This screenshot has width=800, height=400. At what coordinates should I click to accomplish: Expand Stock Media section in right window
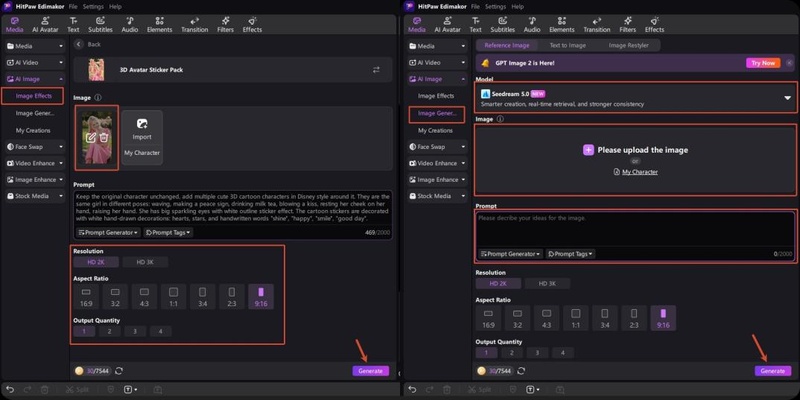(x=438, y=196)
